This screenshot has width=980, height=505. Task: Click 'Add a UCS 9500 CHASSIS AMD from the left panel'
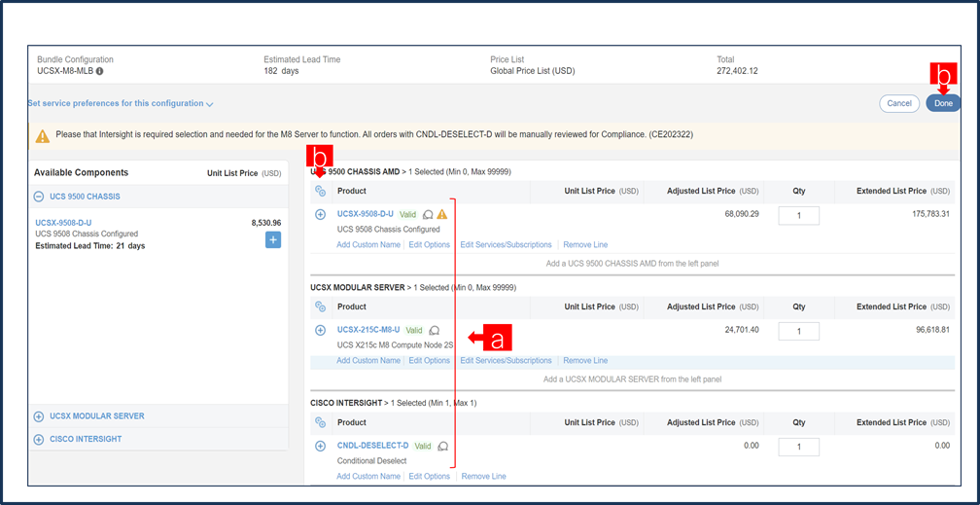point(633,264)
